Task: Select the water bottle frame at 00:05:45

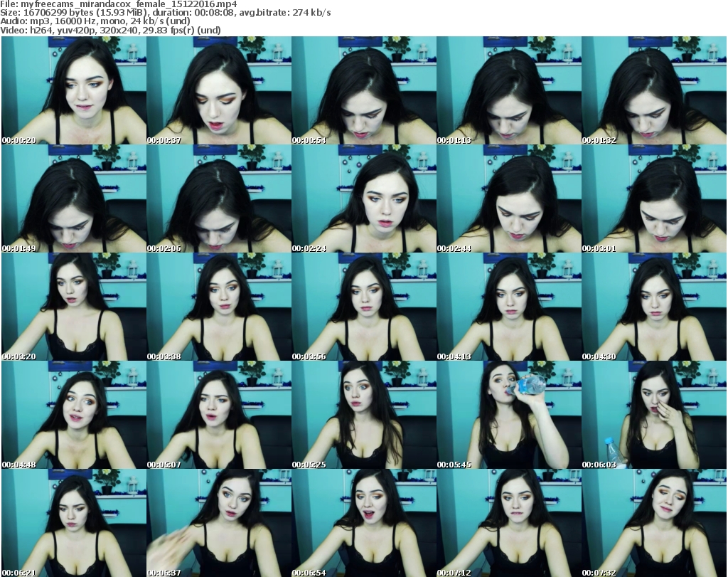Action: coord(509,415)
